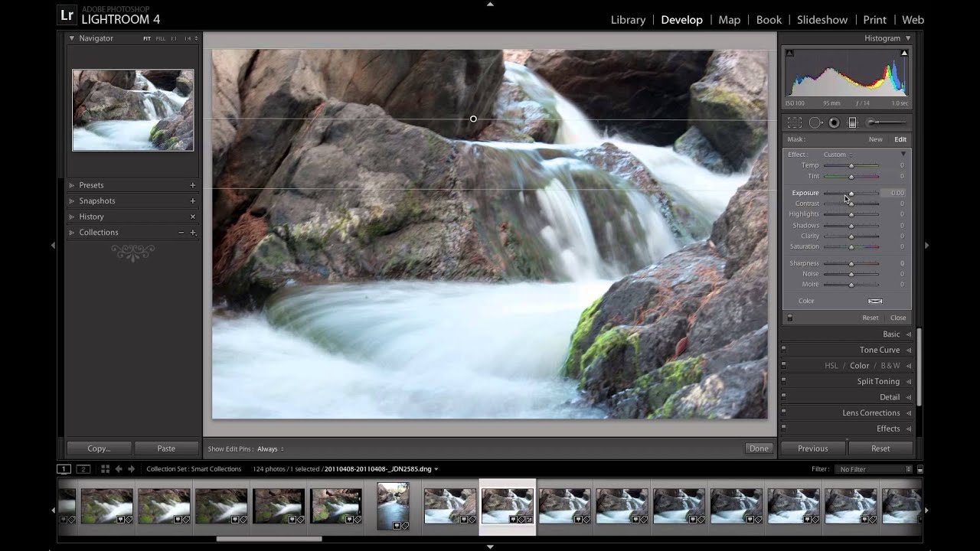Image resolution: width=980 pixels, height=551 pixels.
Task: Toggle highlight clipping indicator in Histogram
Action: tap(904, 53)
